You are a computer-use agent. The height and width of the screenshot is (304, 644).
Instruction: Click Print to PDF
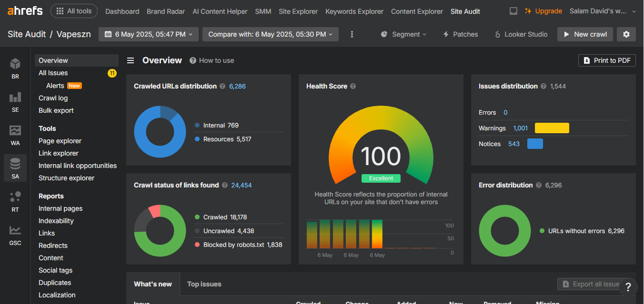click(x=607, y=60)
